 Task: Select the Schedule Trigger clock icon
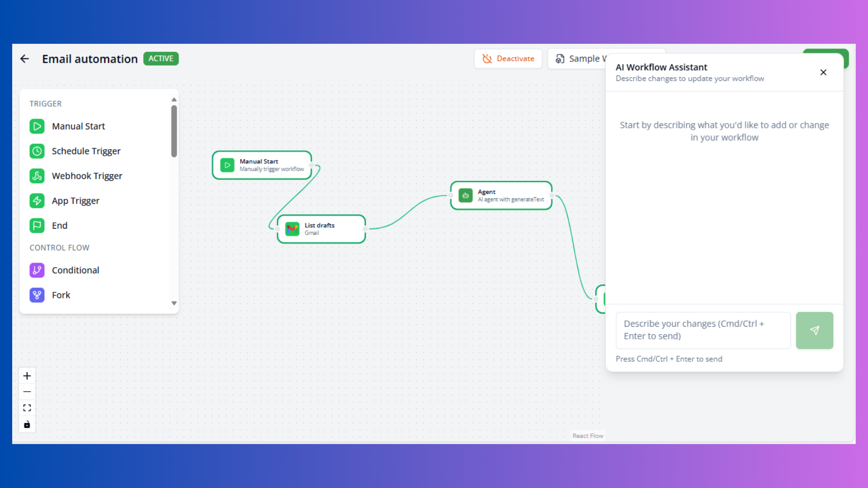pyautogui.click(x=37, y=151)
